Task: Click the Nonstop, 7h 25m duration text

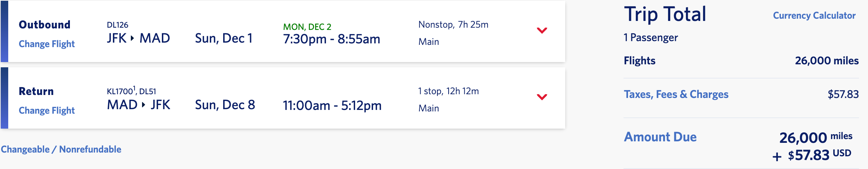Action: click(453, 25)
